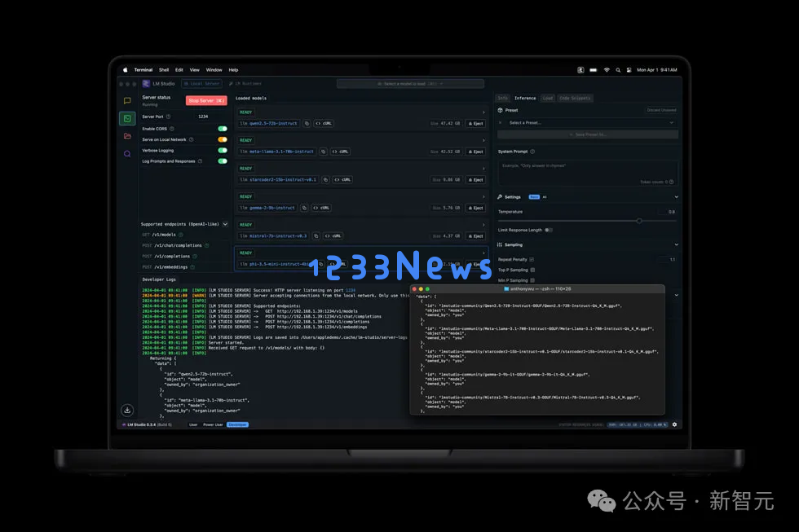Copy the gemma-2-9b-instruct model identifier
The width and height of the screenshot is (799, 532).
point(304,208)
